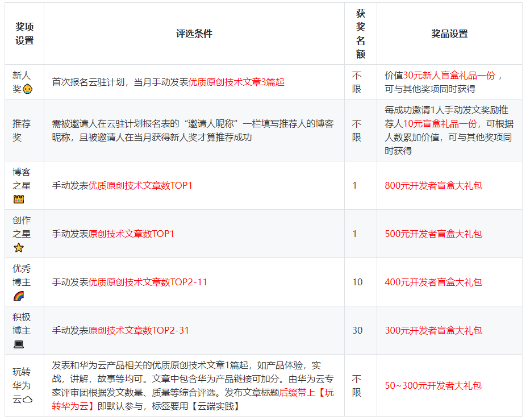The width and height of the screenshot is (526, 420).
Task: Click red text 30元新人盲盒礼品一份
Action: pyautogui.click(x=449, y=75)
